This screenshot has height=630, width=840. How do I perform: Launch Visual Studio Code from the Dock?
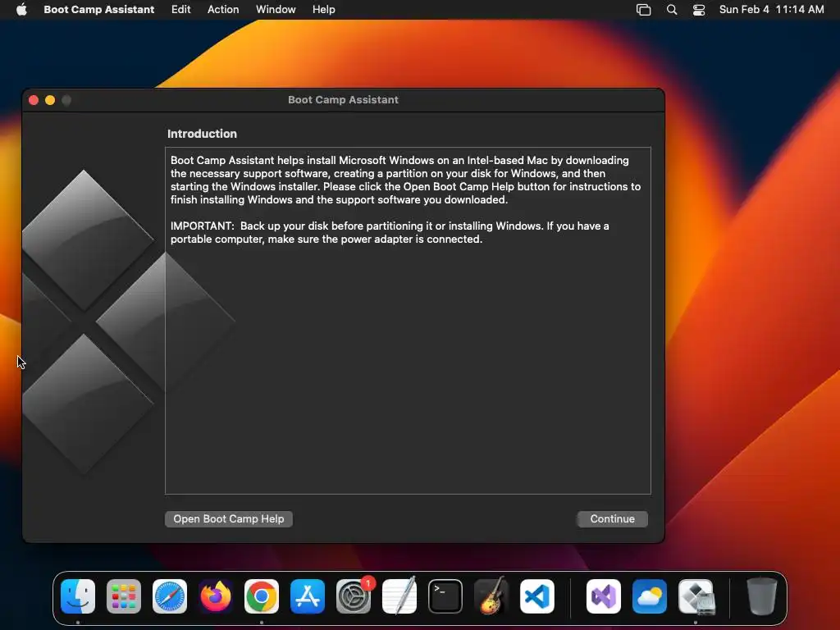[537, 596]
